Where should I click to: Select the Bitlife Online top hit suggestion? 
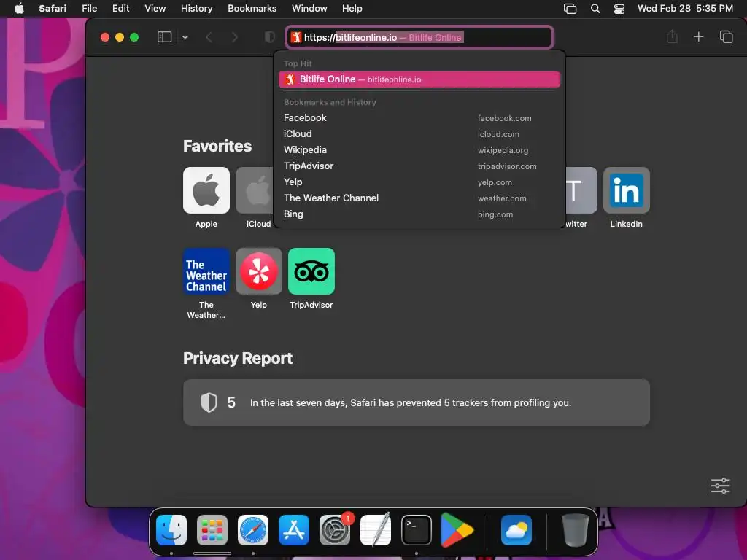pyautogui.click(x=419, y=79)
